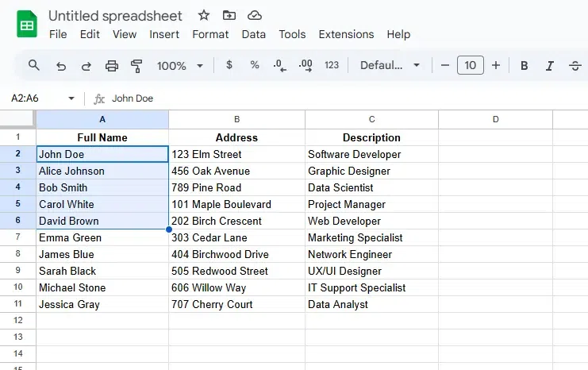The image size is (588, 370).
Task: Toggle italic formatting
Action: coord(549,66)
